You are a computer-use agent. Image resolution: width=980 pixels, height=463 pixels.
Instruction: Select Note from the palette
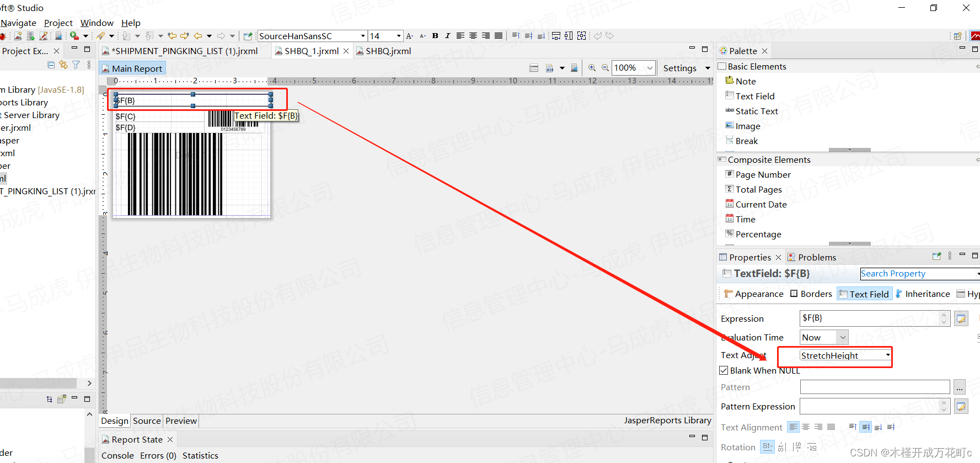point(741,81)
